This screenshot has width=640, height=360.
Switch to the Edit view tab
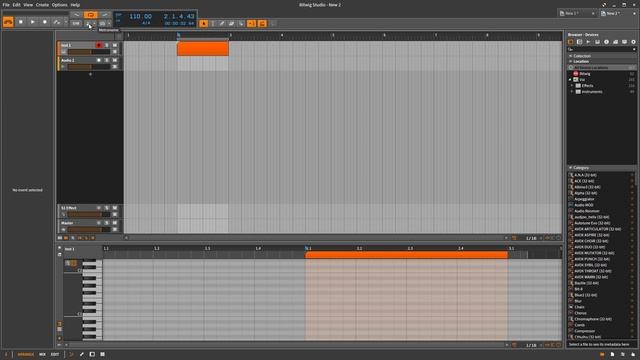point(55,354)
